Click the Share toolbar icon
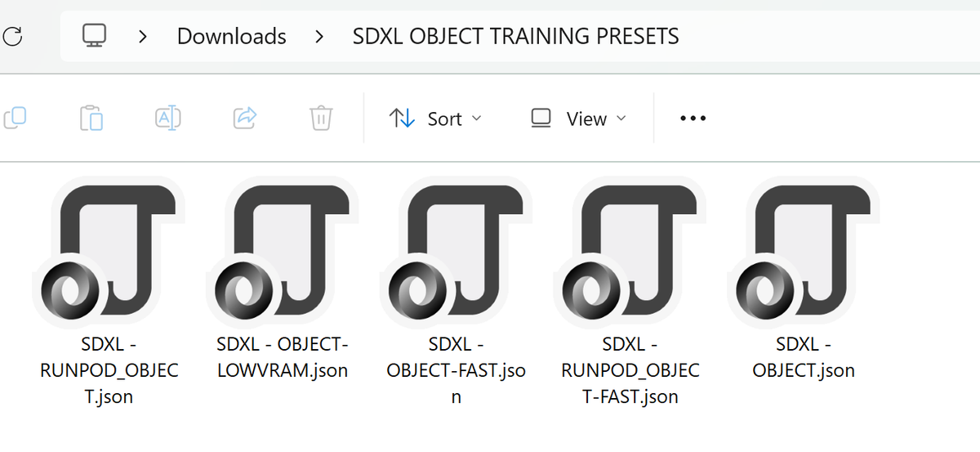 coord(245,119)
